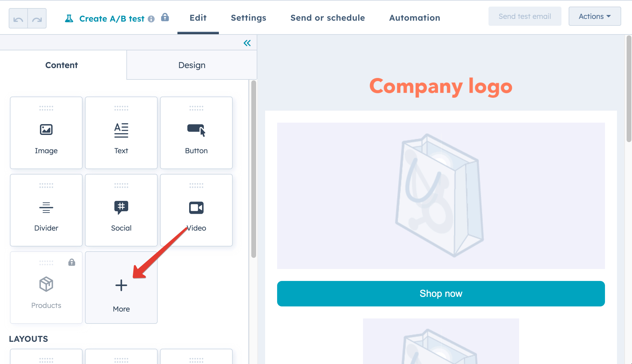The height and width of the screenshot is (364, 632).
Task: Click the More content blocks icon
Action: coord(121,285)
